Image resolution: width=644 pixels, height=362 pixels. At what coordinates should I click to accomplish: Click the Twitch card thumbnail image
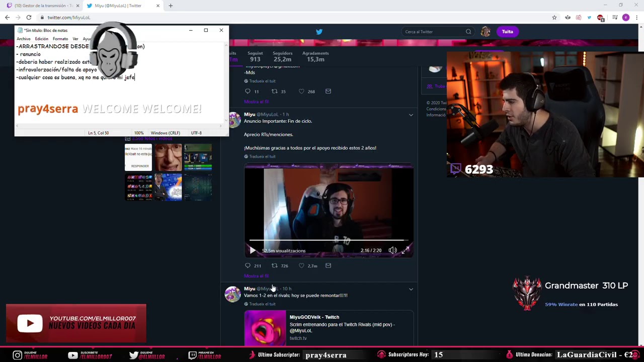click(x=265, y=328)
